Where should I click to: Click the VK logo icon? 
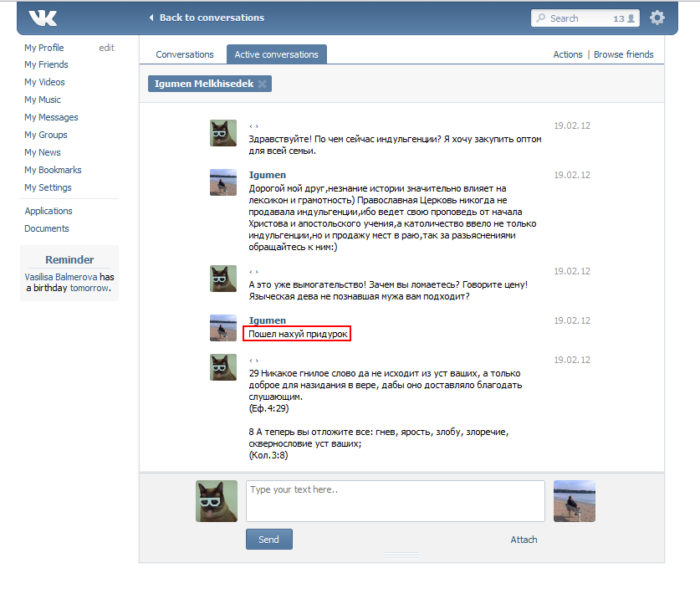pyautogui.click(x=42, y=18)
